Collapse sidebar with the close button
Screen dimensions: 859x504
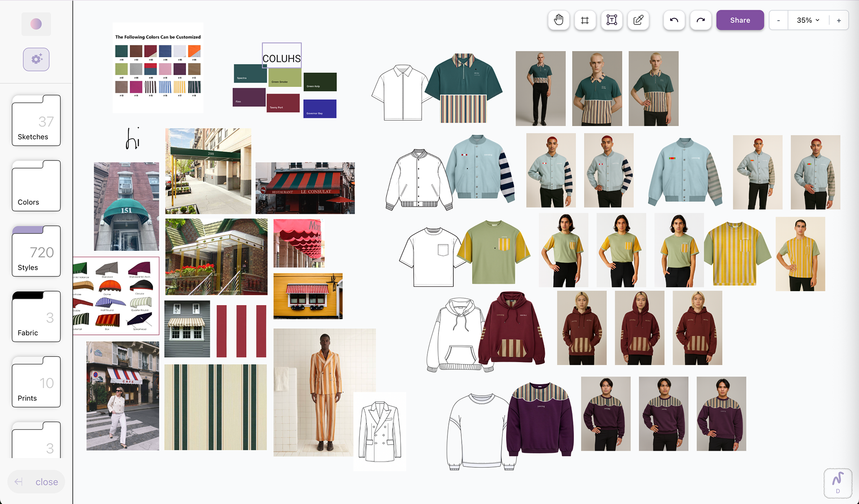[36, 482]
